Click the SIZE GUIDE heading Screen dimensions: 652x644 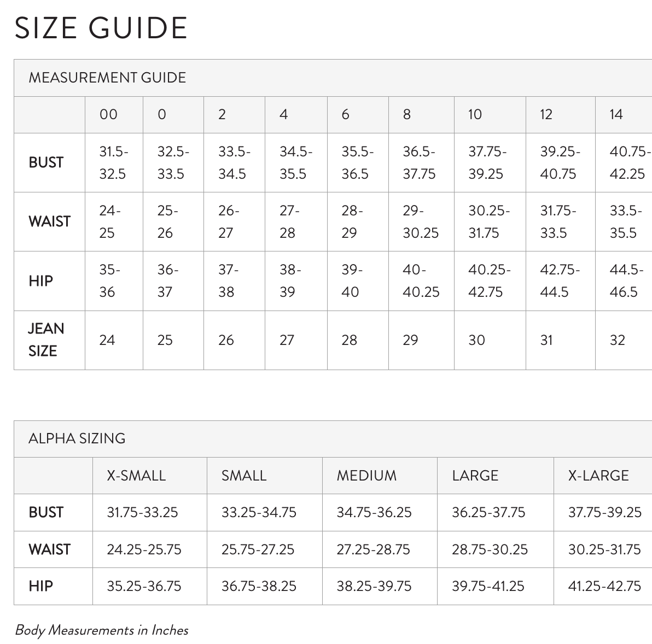point(101,28)
